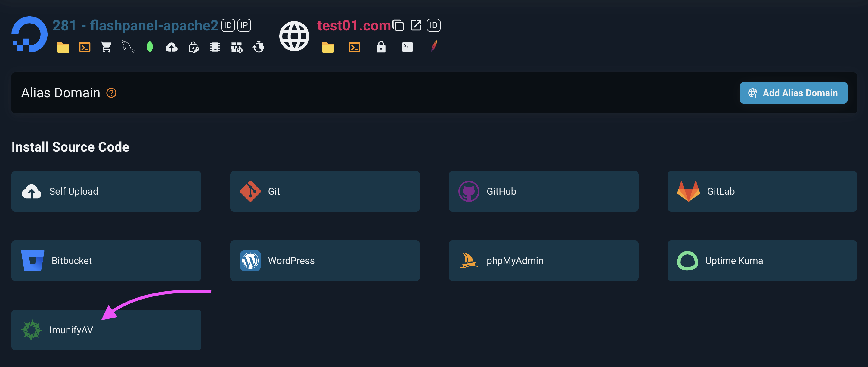The height and width of the screenshot is (367, 868).
Task: Open the firewall brick-and-flame icon
Action: coord(237,47)
